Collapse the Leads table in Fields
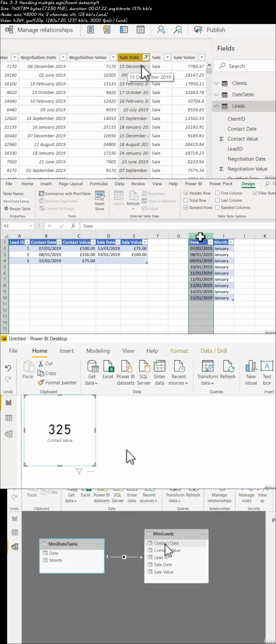The width and height of the screenshot is (276, 644). click(216, 106)
